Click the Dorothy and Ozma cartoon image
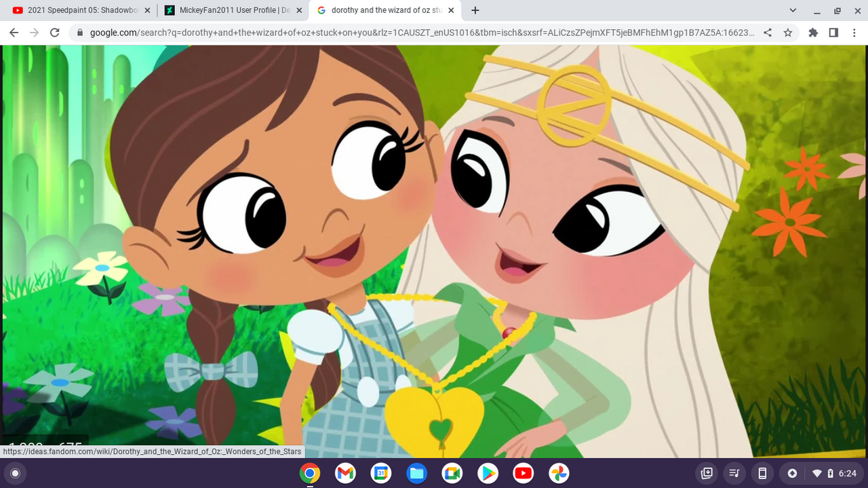 434,251
